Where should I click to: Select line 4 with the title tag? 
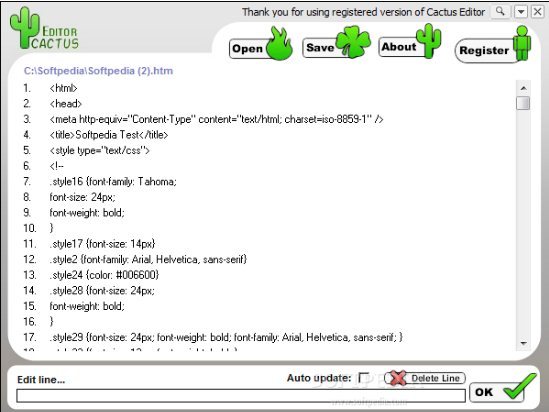click(x=109, y=135)
